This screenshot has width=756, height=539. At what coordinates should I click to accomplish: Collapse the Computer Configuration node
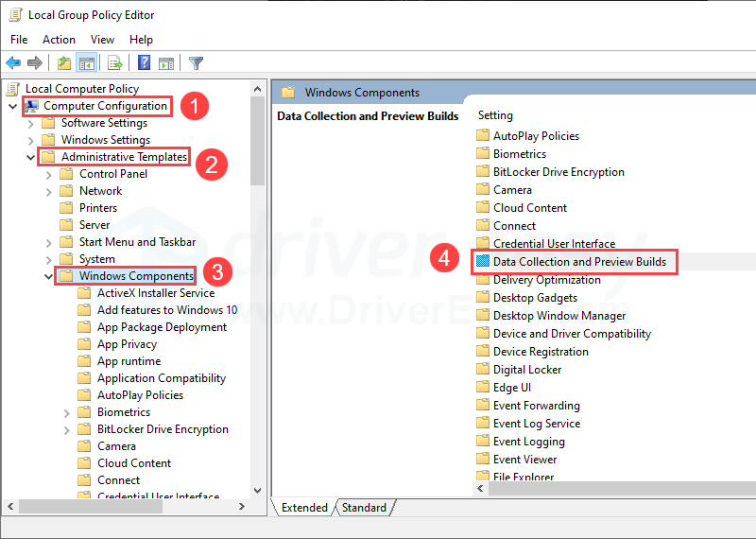tap(13, 106)
